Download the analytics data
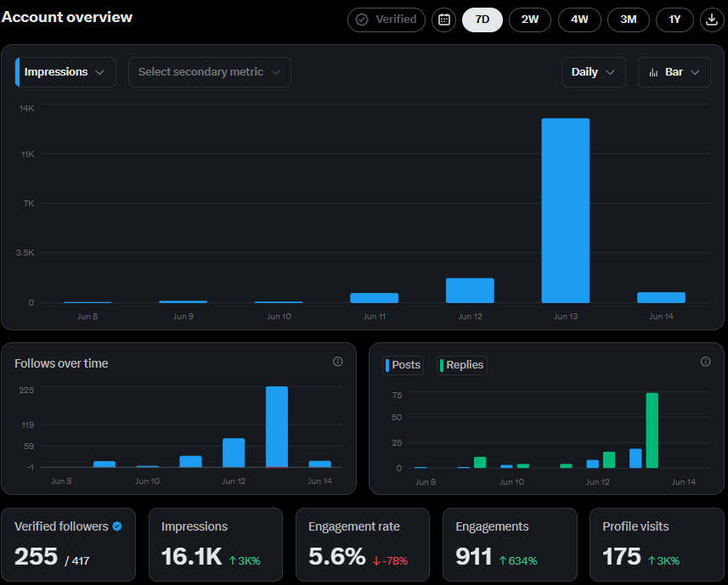This screenshot has width=728, height=585. tap(712, 20)
